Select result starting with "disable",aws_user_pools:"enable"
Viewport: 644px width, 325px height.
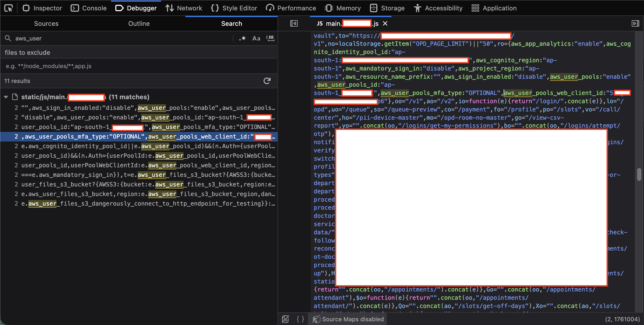pos(139,118)
